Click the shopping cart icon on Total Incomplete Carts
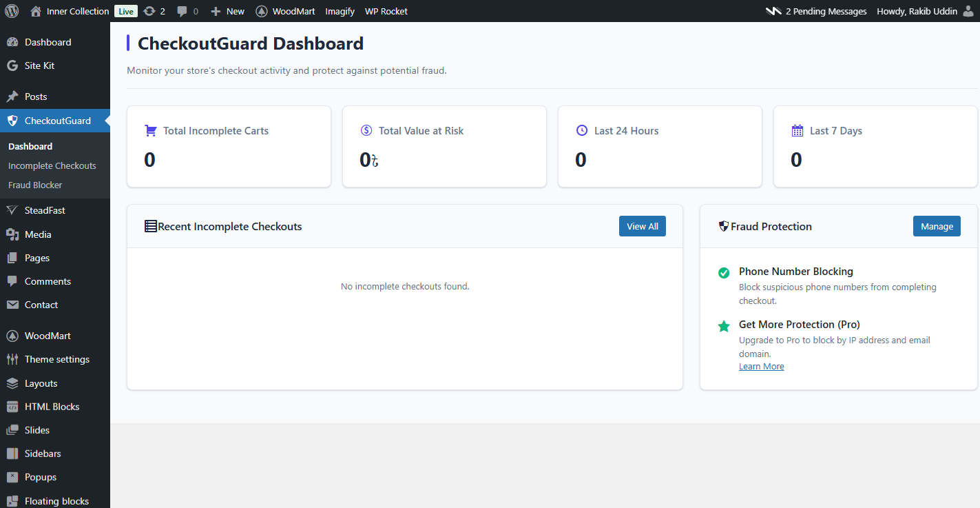This screenshot has width=980, height=508. pyautogui.click(x=151, y=130)
